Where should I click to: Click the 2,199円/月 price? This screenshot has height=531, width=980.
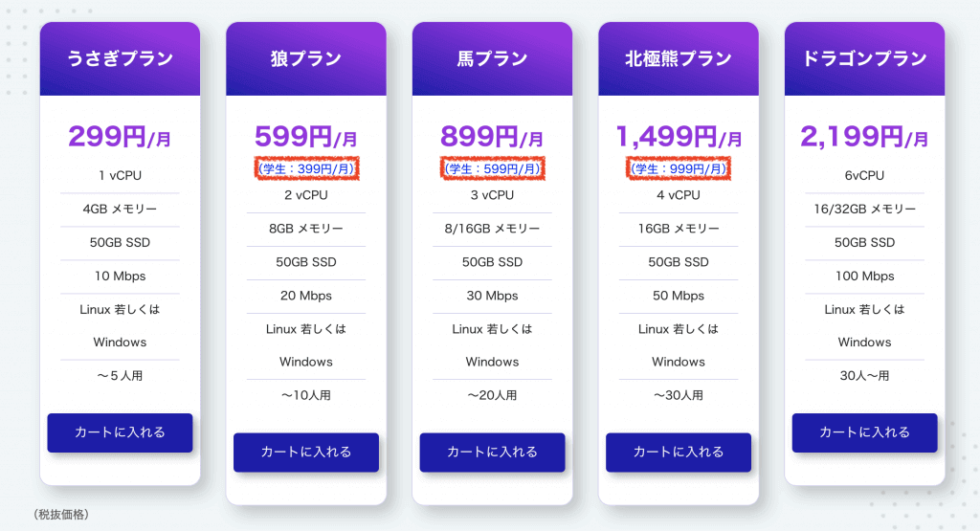tap(865, 136)
